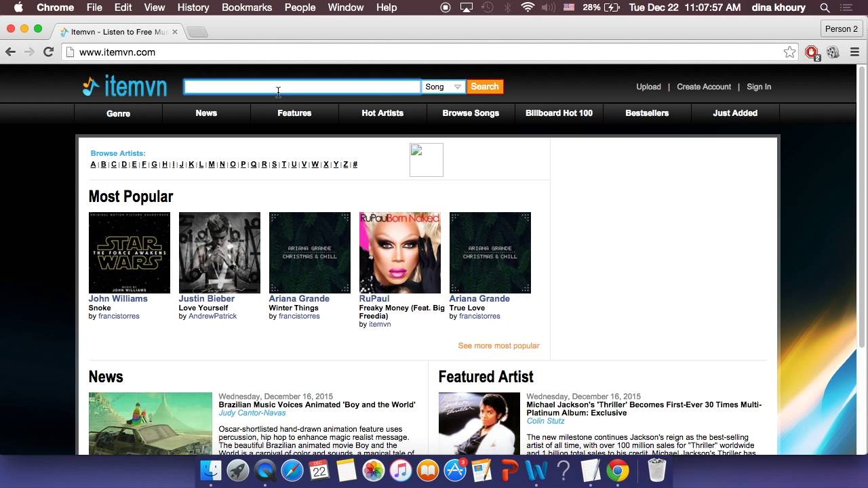This screenshot has height=488, width=868.
Task: Open Justin Bieber artist link
Action: 207,298
